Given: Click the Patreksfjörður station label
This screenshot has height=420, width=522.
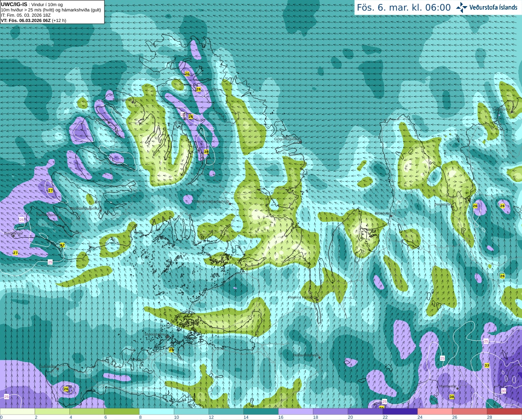Looking at the screenshot, I should 48,214.
